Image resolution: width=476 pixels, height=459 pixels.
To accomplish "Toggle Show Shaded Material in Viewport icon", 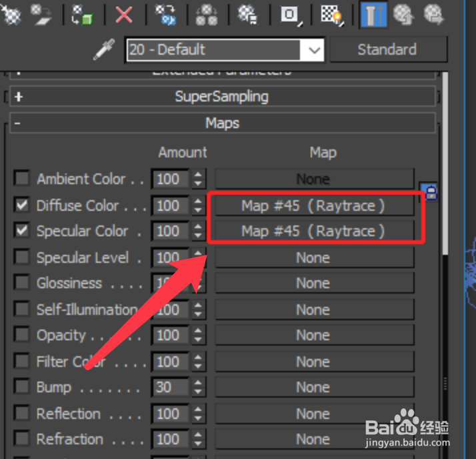I will tap(332, 15).
